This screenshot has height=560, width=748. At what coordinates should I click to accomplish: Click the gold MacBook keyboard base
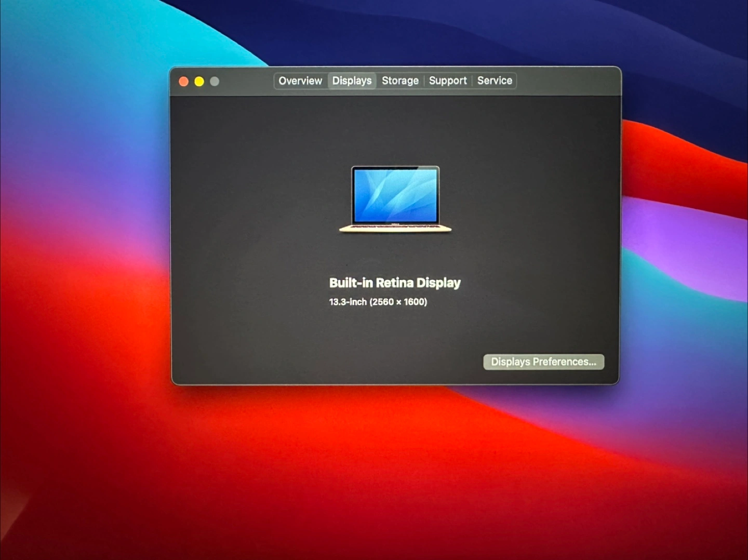point(395,228)
